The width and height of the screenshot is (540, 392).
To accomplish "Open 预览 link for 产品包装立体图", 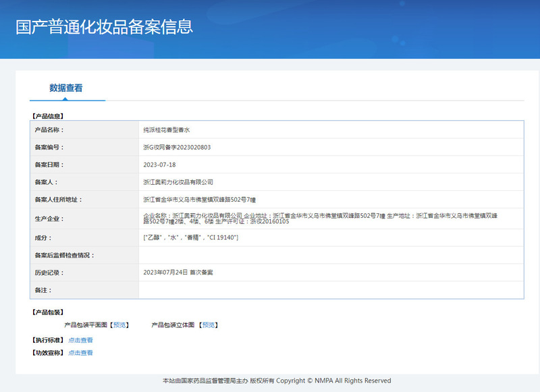I will click(209, 325).
